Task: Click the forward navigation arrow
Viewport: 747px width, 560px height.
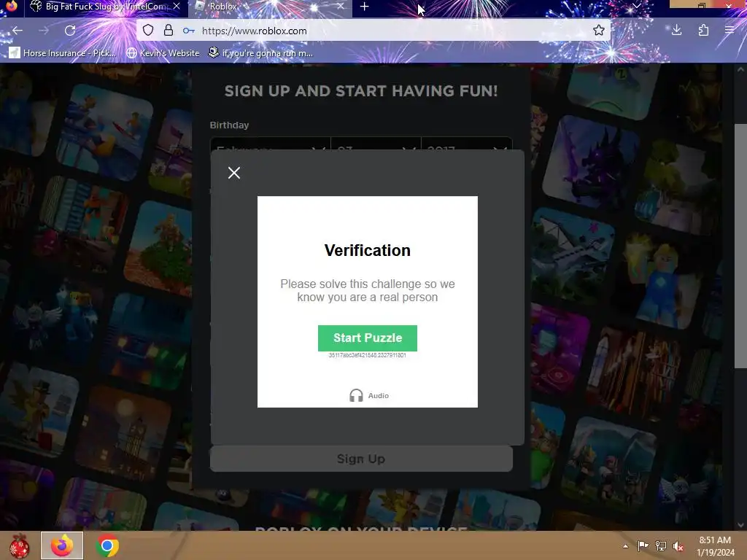Action: (44, 31)
